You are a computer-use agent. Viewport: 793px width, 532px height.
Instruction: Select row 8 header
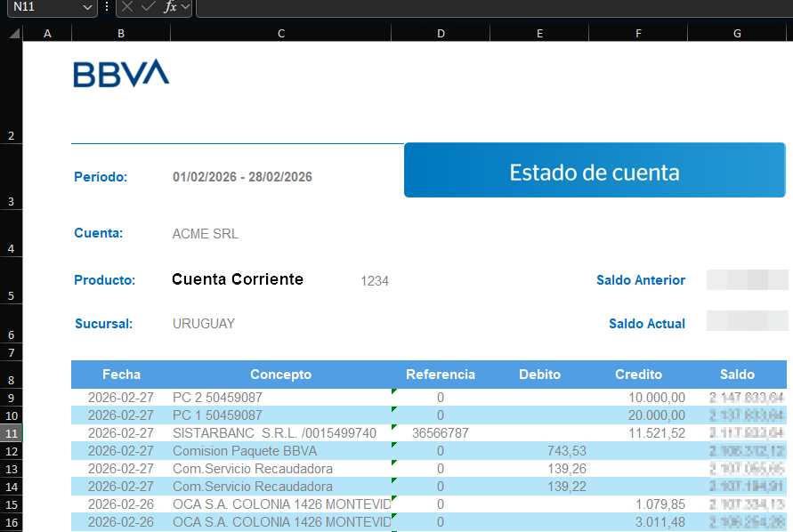[12, 375]
